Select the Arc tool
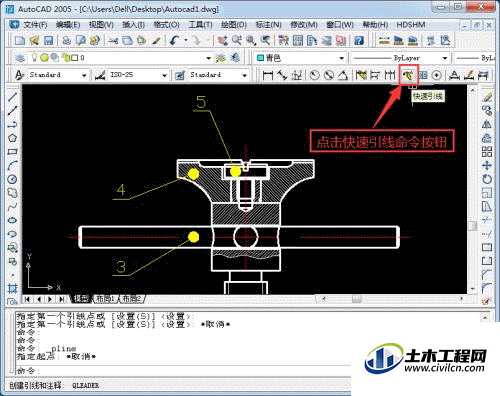Image resolution: width=500 pixels, height=396 pixels. [12, 165]
